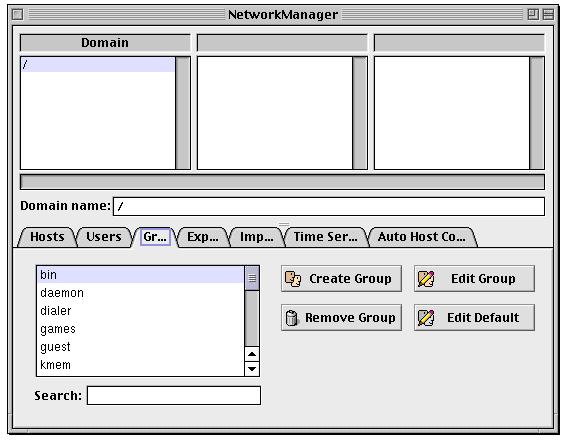This screenshot has height=443, width=567.
Task: Click the scroll down arrow in groups list
Action: 252,369
